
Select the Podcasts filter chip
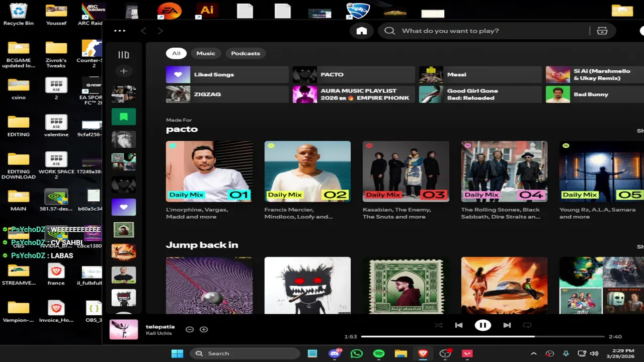(246, 53)
